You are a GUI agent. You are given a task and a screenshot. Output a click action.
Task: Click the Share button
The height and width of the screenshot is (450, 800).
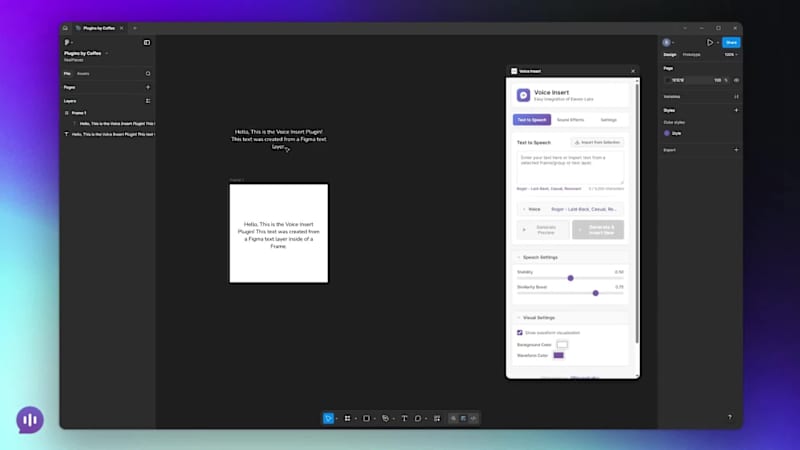point(731,42)
